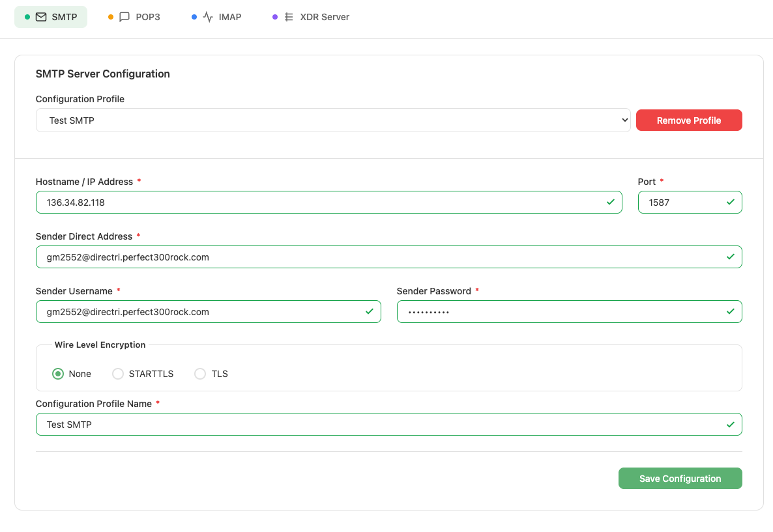
Task: Click the Port input field
Action: click(690, 202)
